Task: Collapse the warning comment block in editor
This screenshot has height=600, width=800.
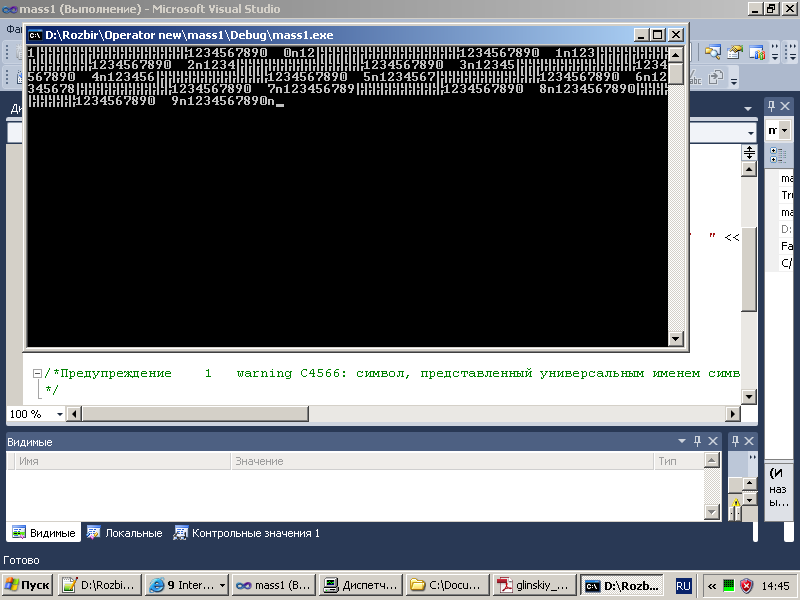Action: 37,374
